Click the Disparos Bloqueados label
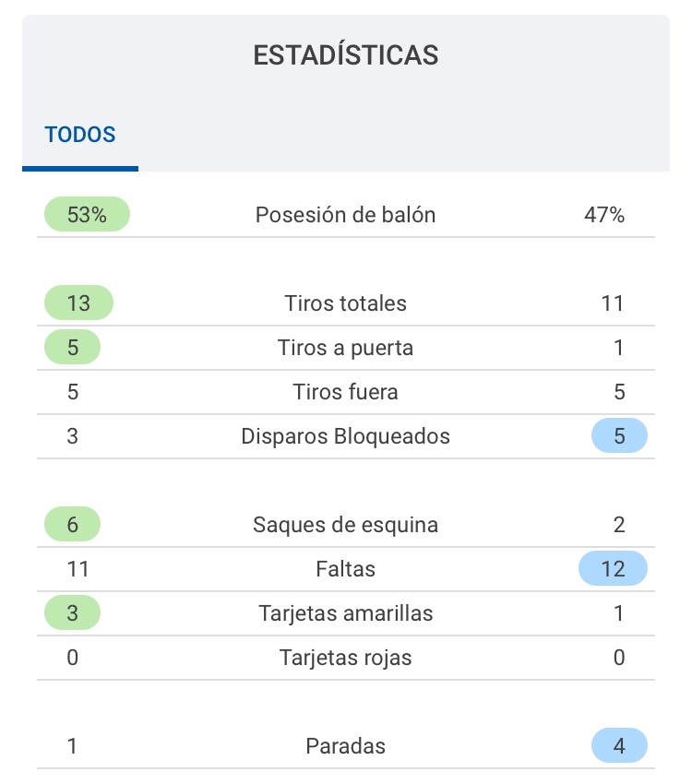 [345, 436]
